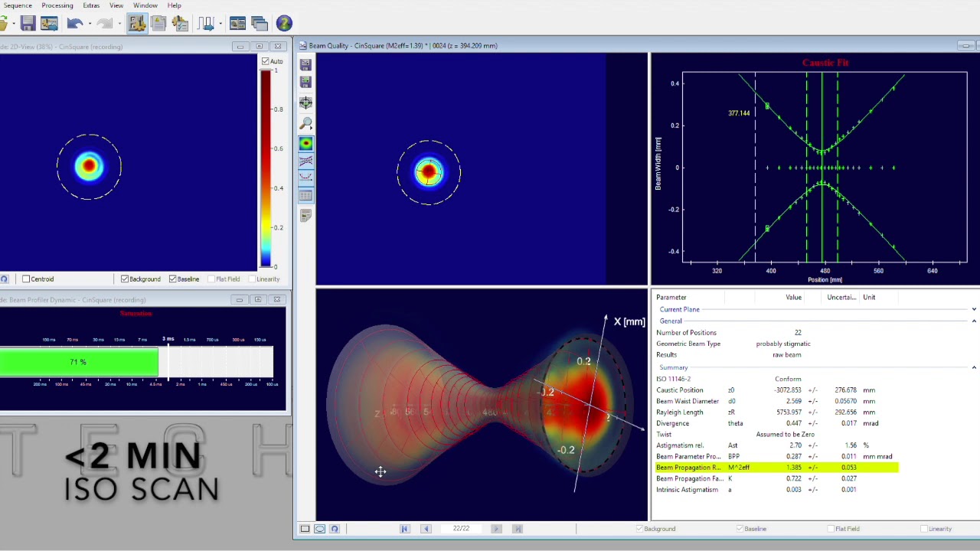Enable the Centroid checkbox in 2D-View
980x551 pixels.
coord(26,279)
